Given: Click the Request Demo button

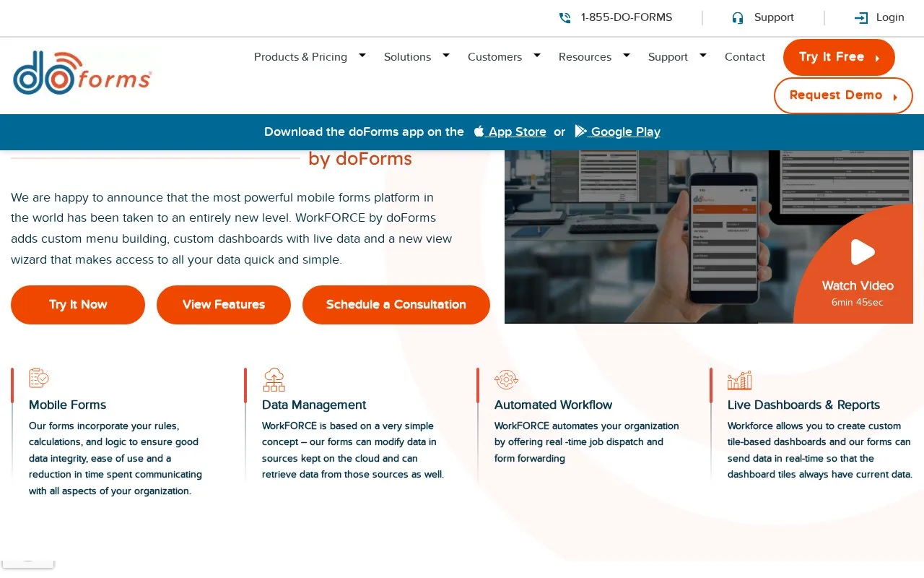Looking at the screenshot, I should [843, 95].
